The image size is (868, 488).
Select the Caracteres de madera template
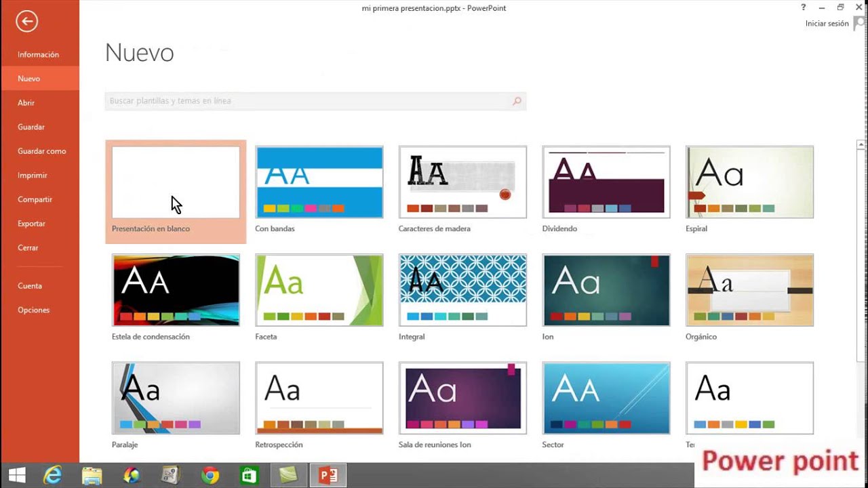(462, 182)
